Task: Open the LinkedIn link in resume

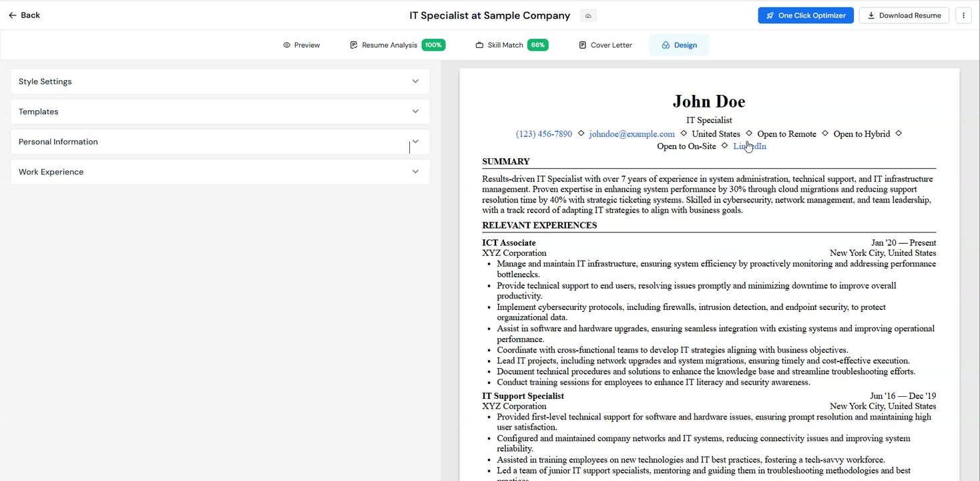Action: pos(750,146)
